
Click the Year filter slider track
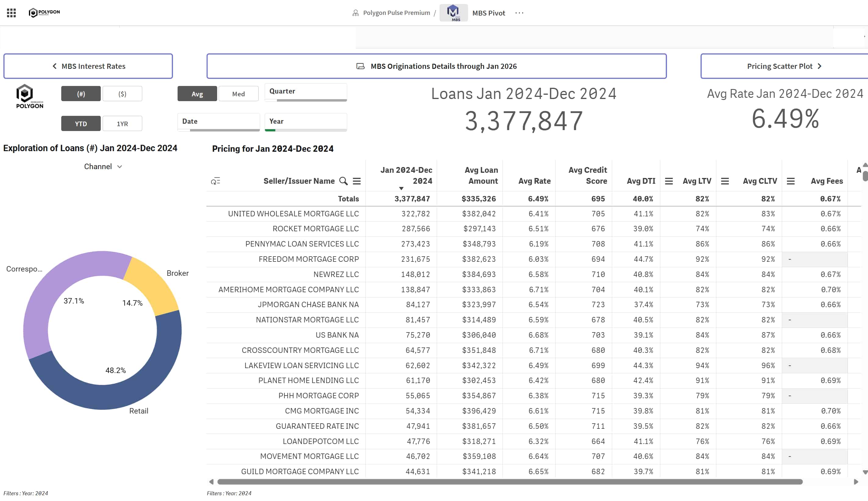click(305, 131)
